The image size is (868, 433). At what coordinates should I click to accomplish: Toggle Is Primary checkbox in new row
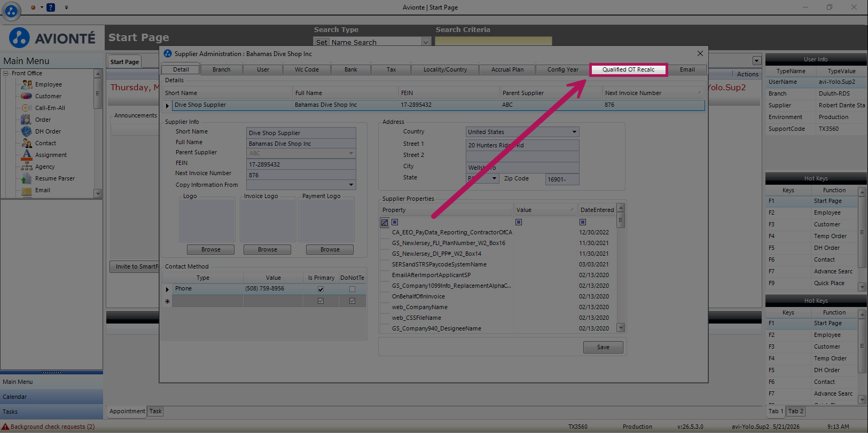pyautogui.click(x=320, y=301)
